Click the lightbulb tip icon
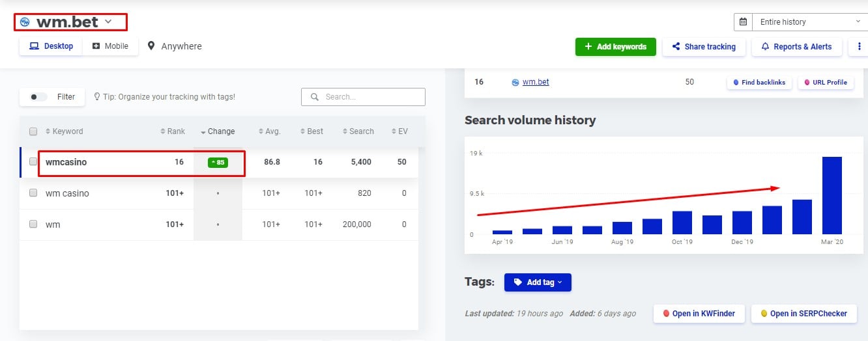Screen dimensions: 868x341 point(98,97)
